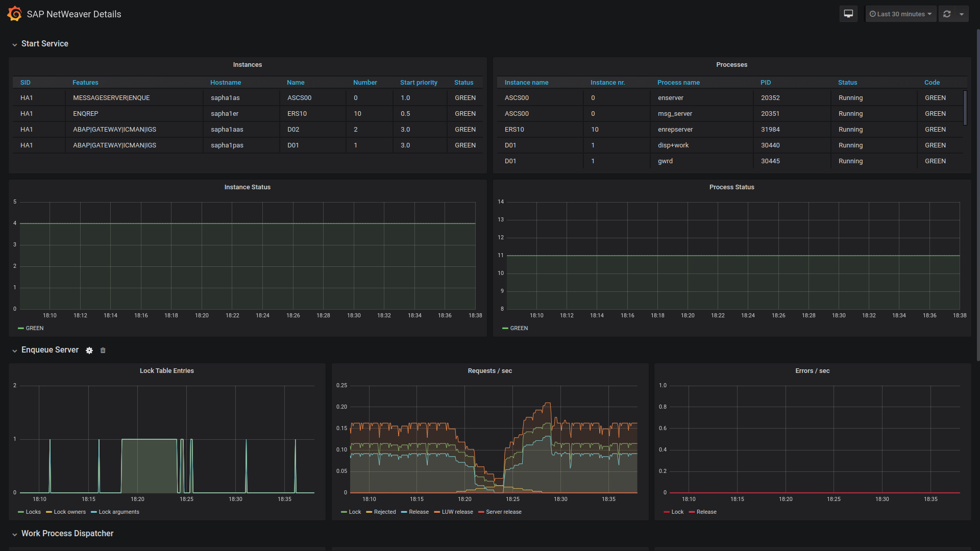Toggle the Rejected series in Requests legend

[x=384, y=512]
